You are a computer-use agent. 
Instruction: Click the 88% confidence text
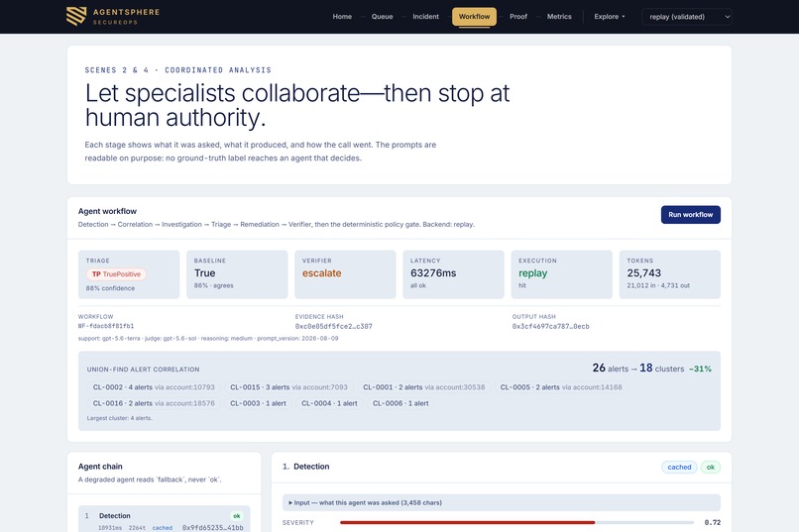click(x=111, y=288)
